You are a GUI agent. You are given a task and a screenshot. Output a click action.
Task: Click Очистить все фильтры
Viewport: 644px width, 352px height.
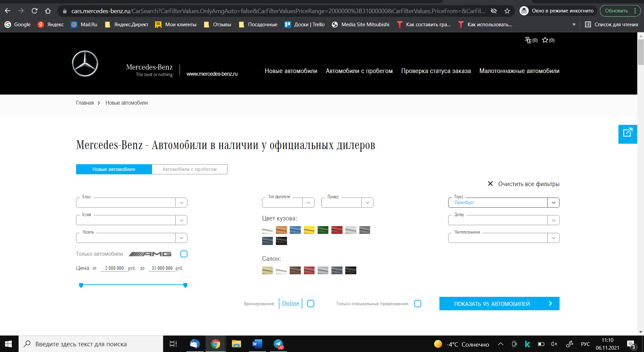(x=524, y=184)
